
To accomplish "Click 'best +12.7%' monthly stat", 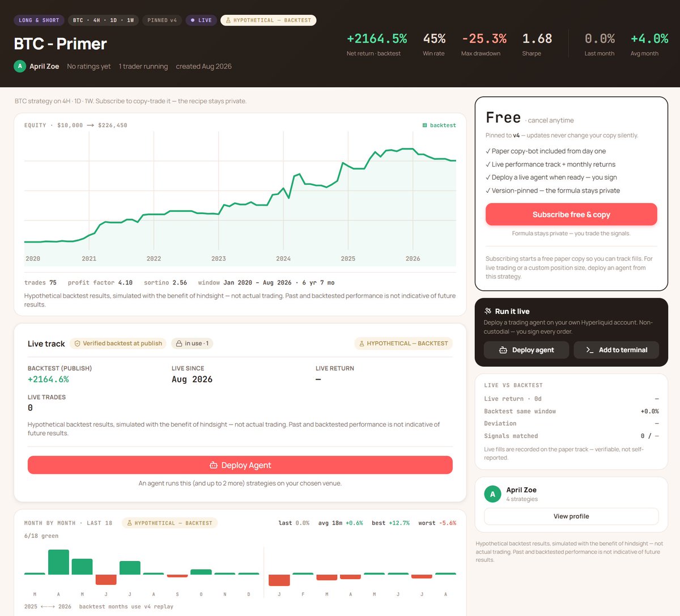I will 390,523.
